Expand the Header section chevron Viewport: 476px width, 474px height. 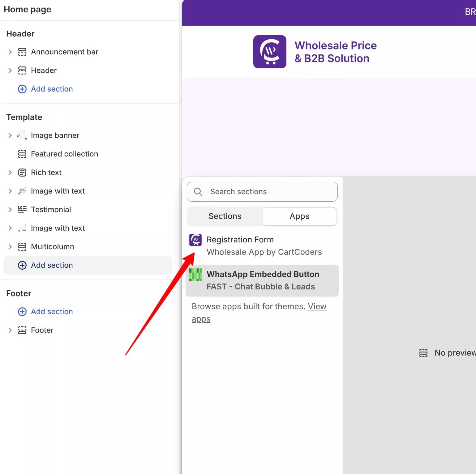point(10,70)
